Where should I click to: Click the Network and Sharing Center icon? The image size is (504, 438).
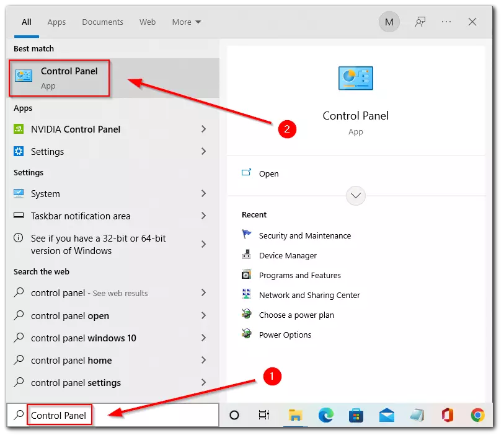(247, 294)
